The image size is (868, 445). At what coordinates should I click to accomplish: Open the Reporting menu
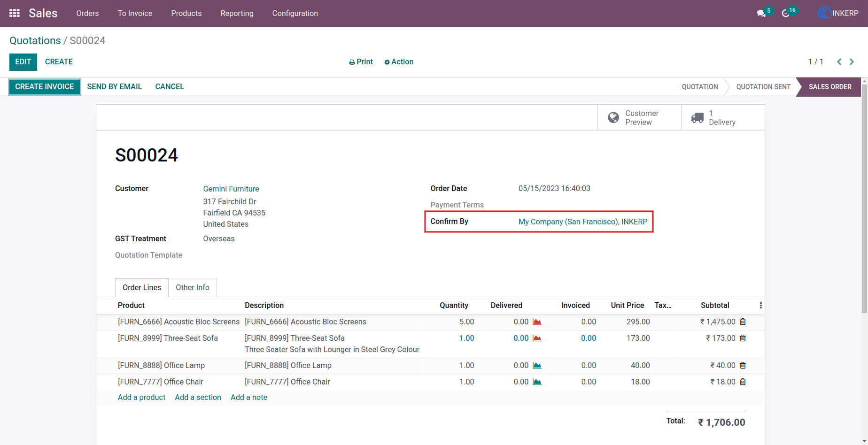(x=237, y=13)
